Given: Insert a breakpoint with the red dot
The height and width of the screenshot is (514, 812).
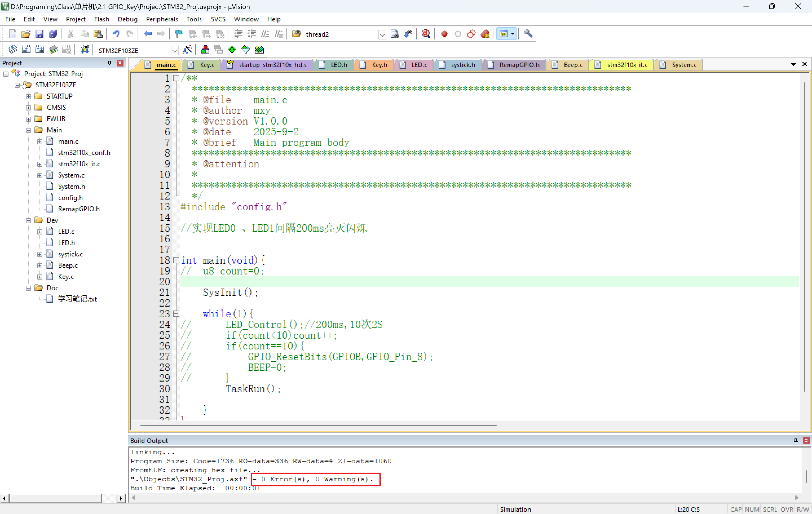Looking at the screenshot, I should click(x=444, y=34).
